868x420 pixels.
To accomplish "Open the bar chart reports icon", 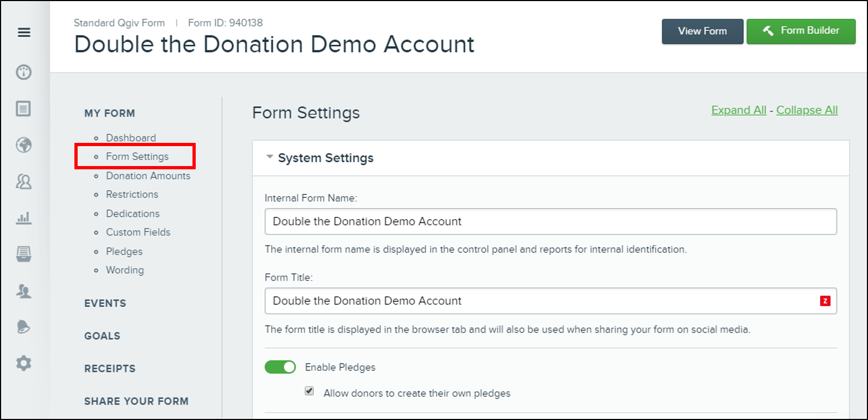I will [x=24, y=218].
